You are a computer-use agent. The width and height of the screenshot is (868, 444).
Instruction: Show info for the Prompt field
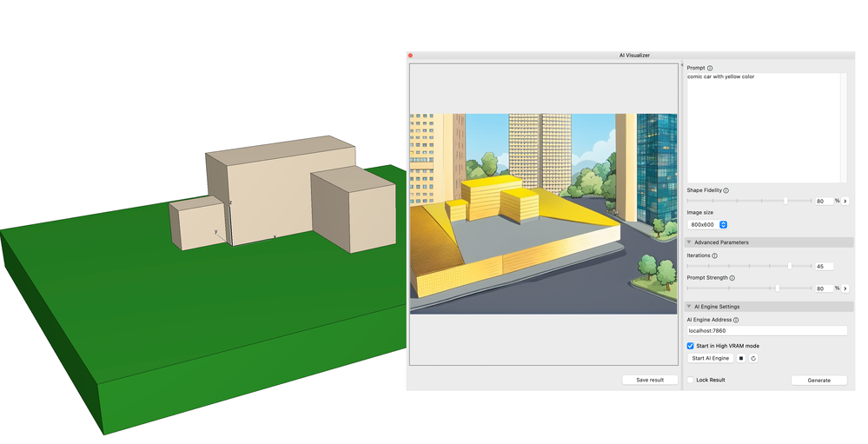tap(710, 68)
